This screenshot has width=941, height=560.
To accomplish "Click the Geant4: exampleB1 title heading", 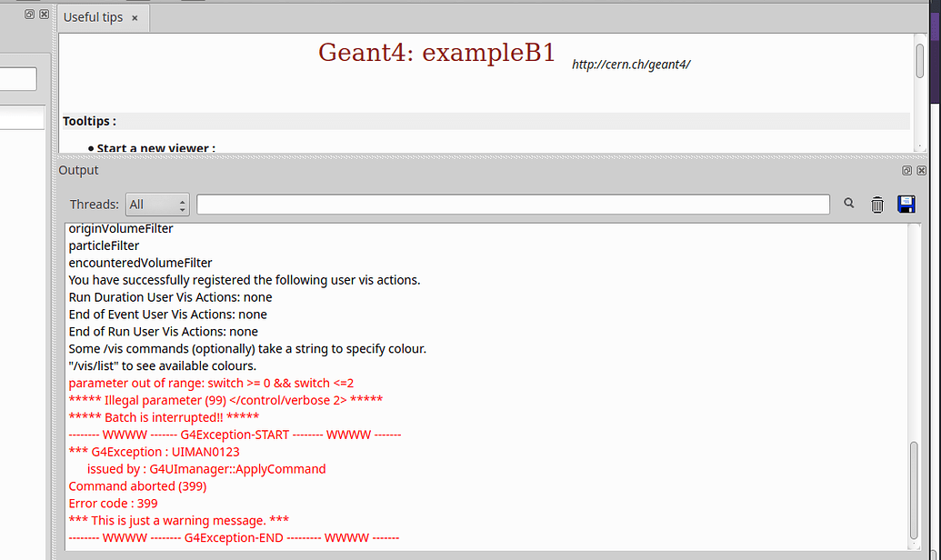I will pos(435,53).
